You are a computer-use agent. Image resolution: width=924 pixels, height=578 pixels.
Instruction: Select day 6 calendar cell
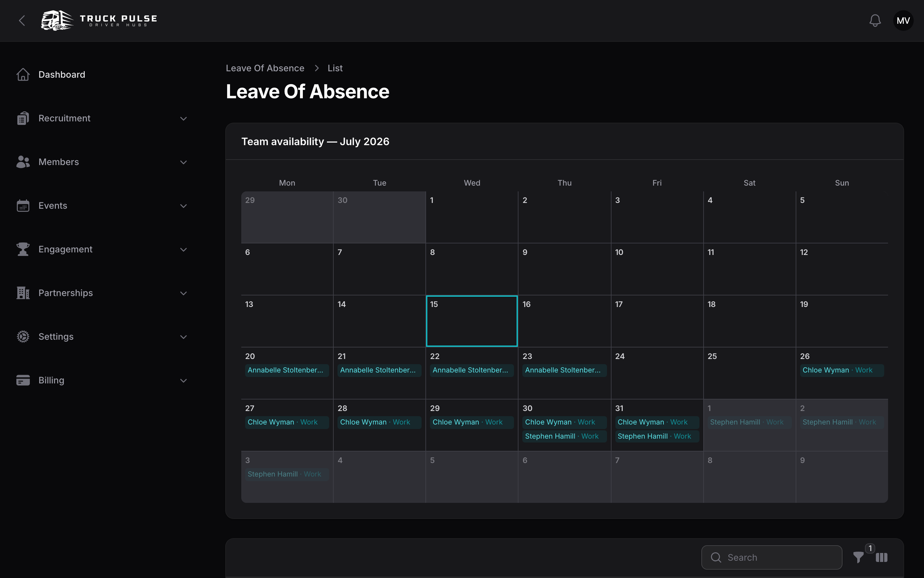pos(287,269)
